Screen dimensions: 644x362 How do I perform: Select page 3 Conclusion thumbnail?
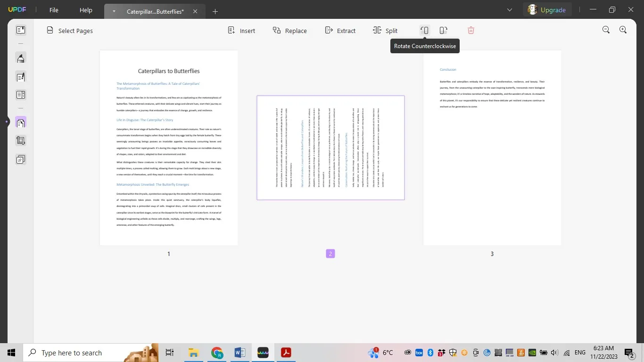point(492,148)
